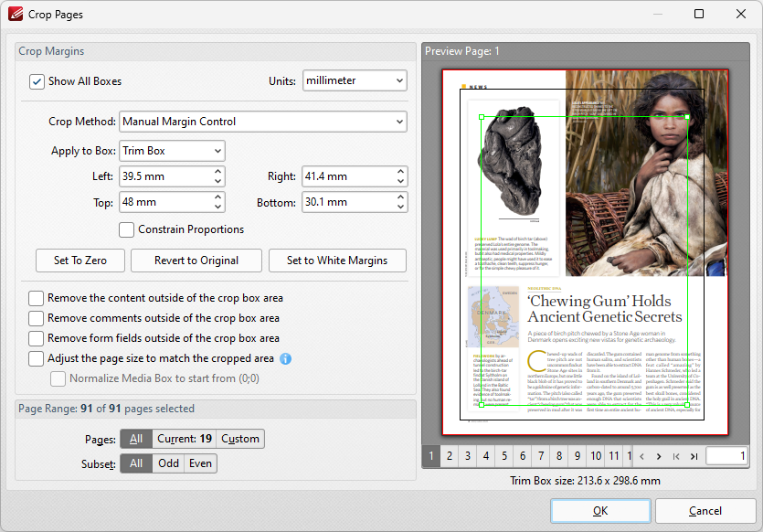Select preview page 7

tap(541, 456)
